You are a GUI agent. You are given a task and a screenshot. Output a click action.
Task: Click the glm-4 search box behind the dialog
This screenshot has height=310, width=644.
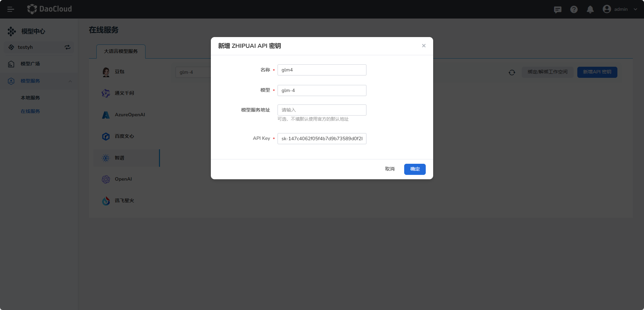193,72
